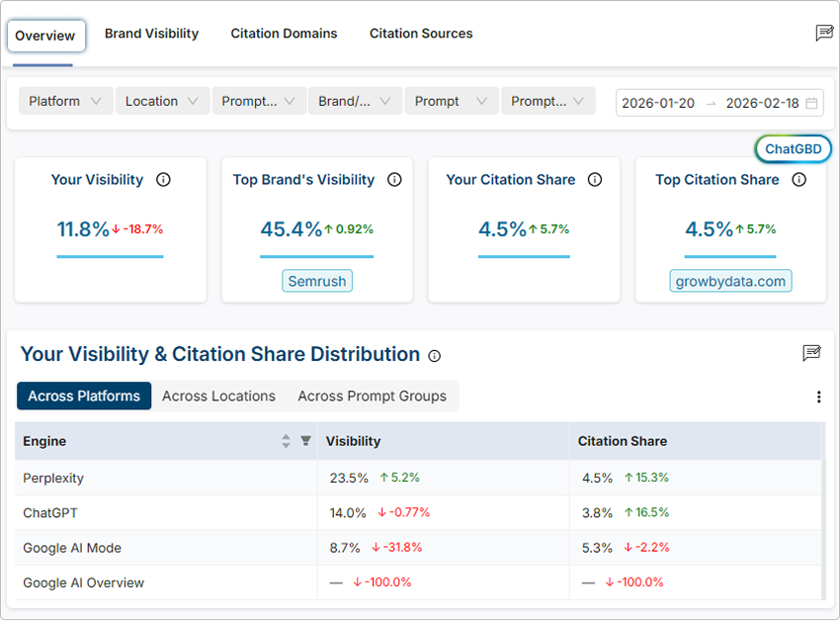Click the info icon beside Your Visibility
840x621 pixels.
(164, 180)
